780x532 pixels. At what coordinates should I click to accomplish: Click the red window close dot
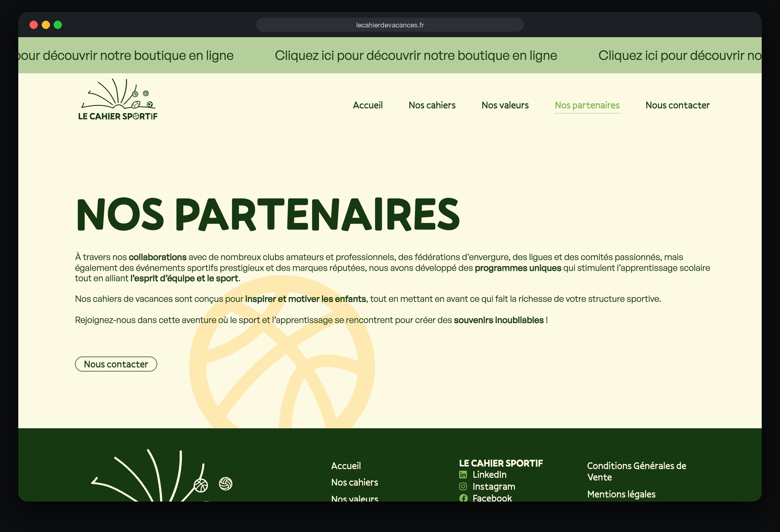34,25
